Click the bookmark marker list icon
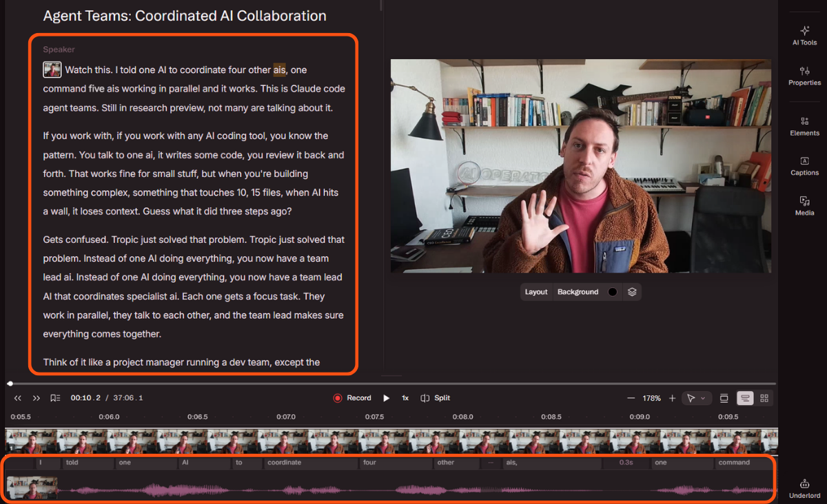The width and height of the screenshot is (827, 504). click(55, 398)
